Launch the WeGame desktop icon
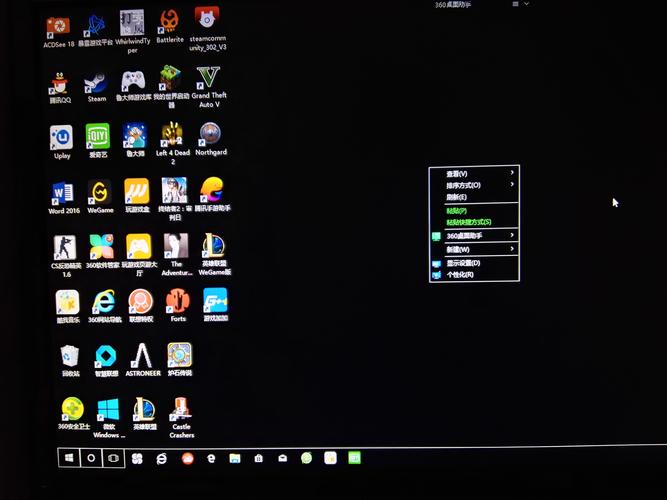 pyautogui.click(x=100, y=196)
